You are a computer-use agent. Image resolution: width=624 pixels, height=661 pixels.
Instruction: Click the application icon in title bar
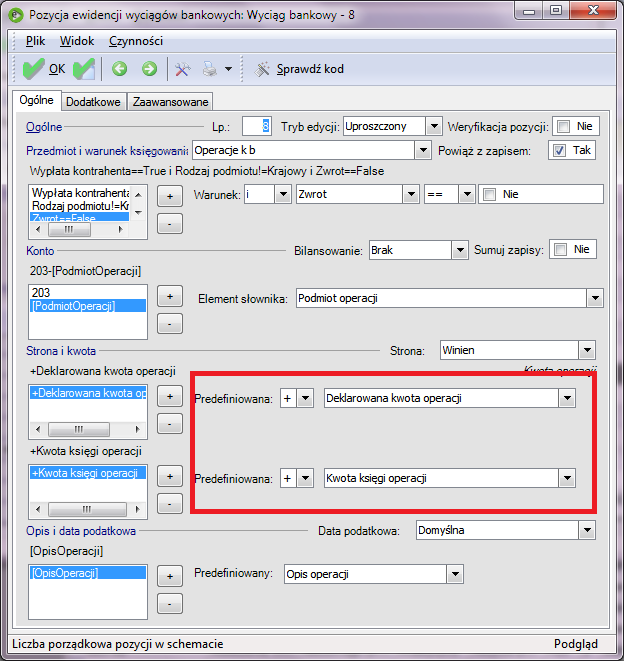[x=16, y=16]
